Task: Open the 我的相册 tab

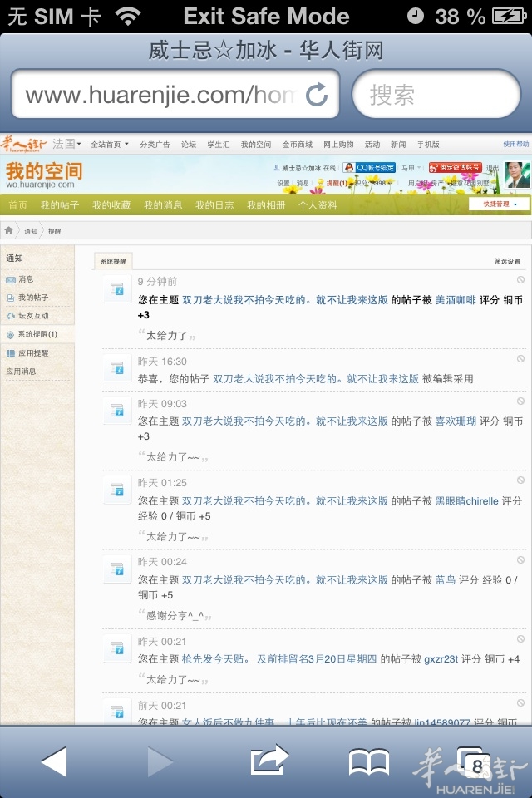Action: click(x=266, y=205)
